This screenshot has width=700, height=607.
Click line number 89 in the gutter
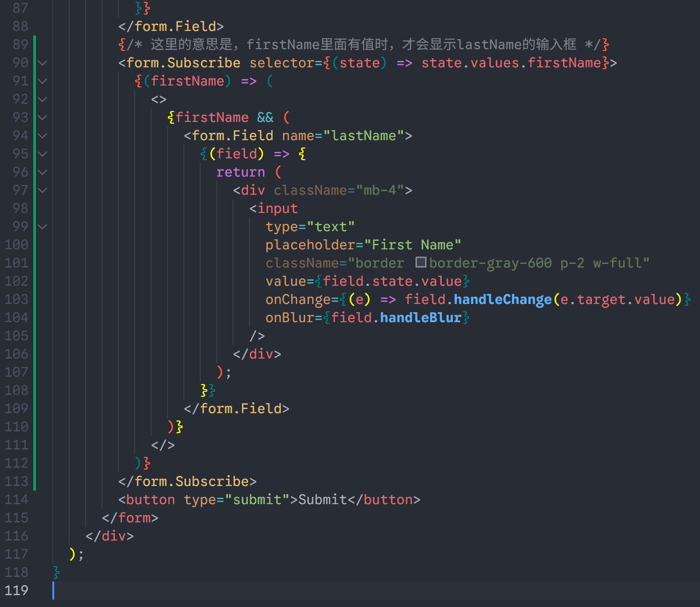[x=20, y=45]
